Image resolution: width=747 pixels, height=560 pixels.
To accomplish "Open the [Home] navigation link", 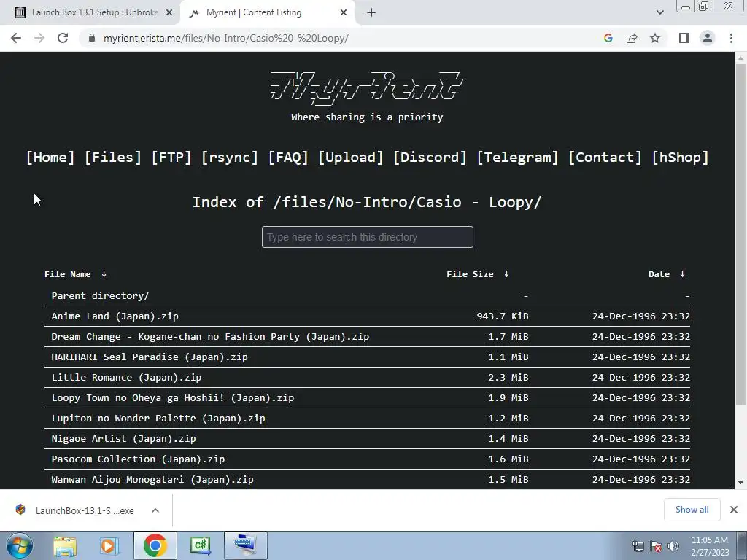I will (50, 157).
